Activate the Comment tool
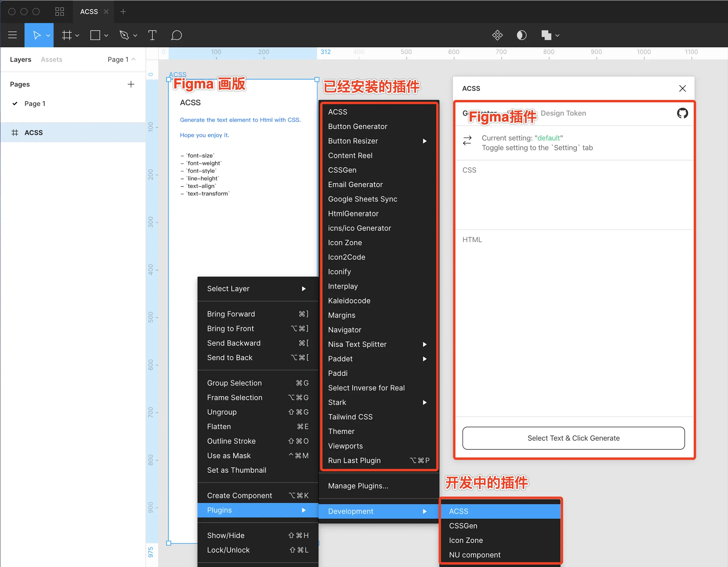The image size is (728, 567). coord(176,35)
